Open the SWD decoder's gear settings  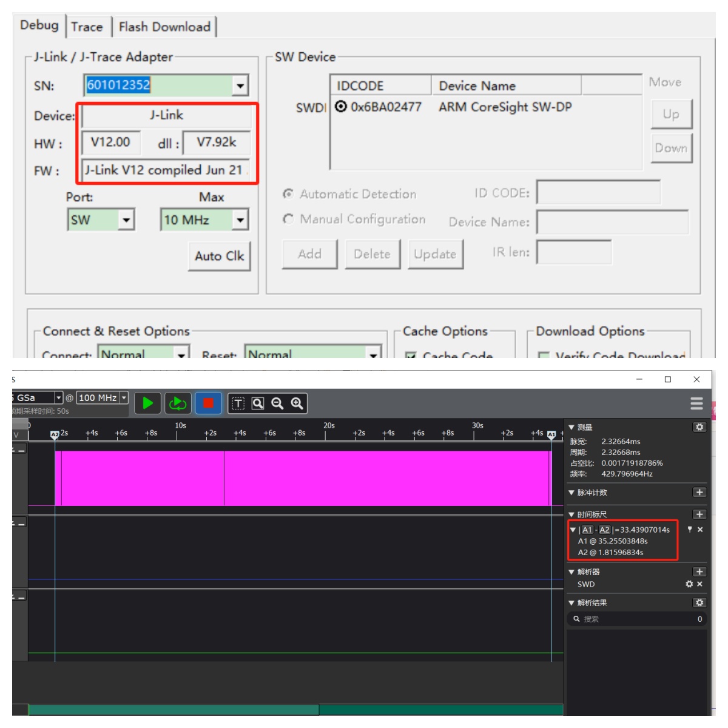click(x=689, y=584)
